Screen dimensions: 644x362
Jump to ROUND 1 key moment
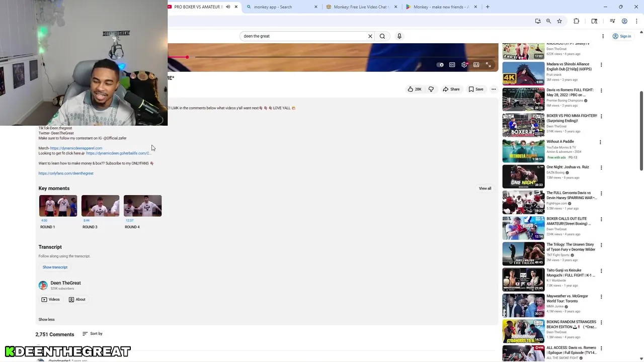click(x=58, y=212)
